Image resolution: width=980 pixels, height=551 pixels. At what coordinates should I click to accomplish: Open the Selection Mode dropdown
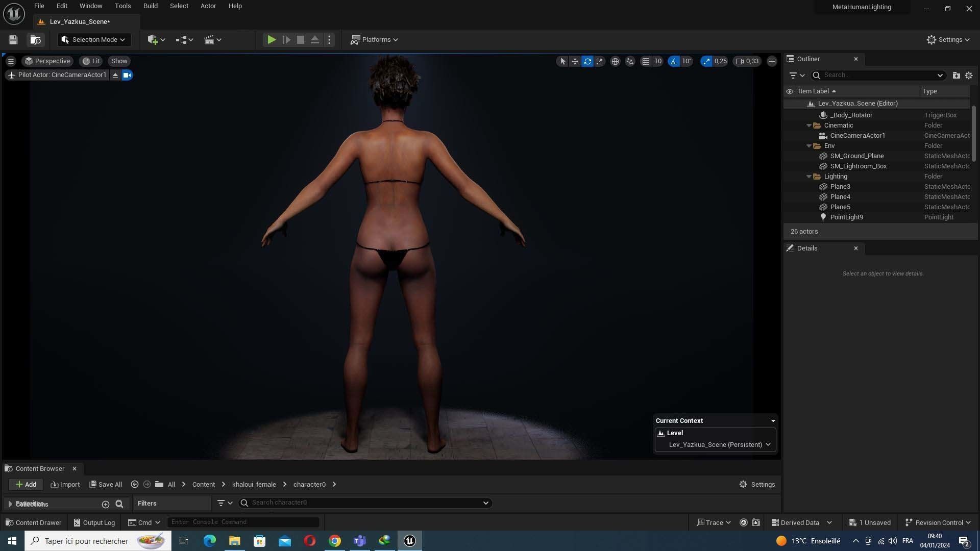(94, 40)
